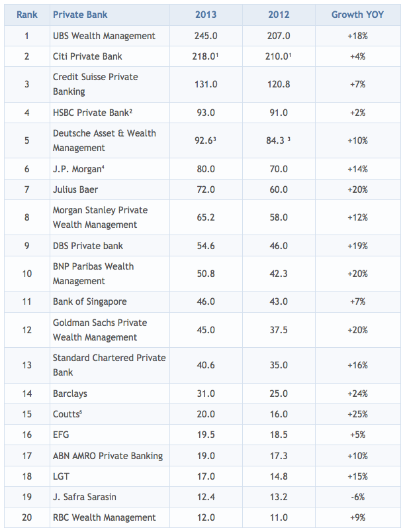Select the Growth YOY column header
Screen dimensions: 405x532
(357, 15)
